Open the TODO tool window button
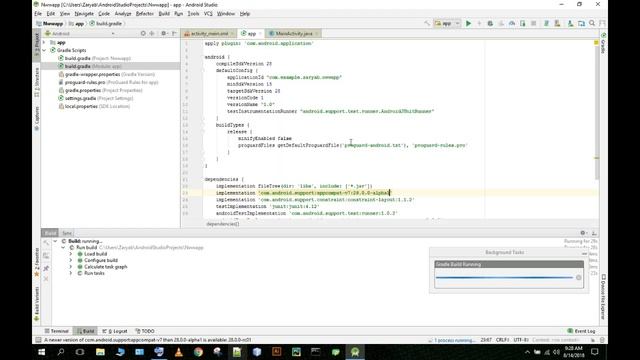640x360 pixels. pyautogui.click(x=145, y=331)
